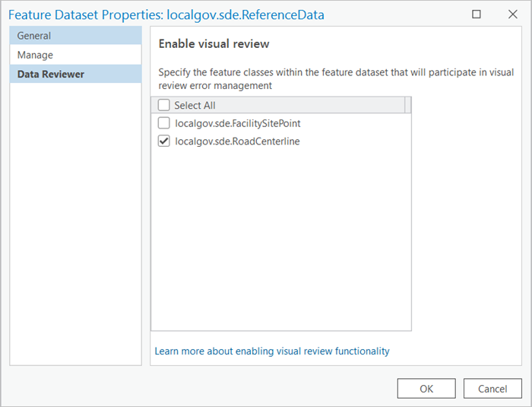Click the empty area of the feature class list
Viewport: 532px width, 407px height.
(281, 243)
